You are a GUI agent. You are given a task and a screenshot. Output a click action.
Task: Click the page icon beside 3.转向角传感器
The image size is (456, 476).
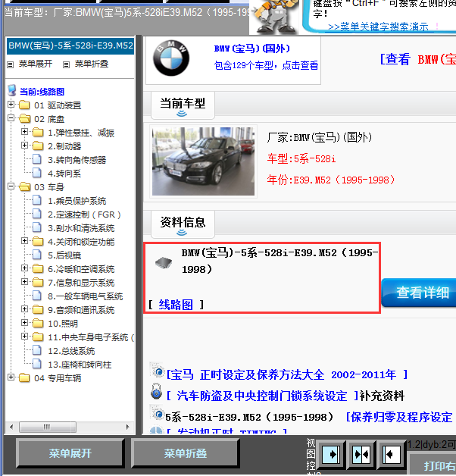point(37,159)
